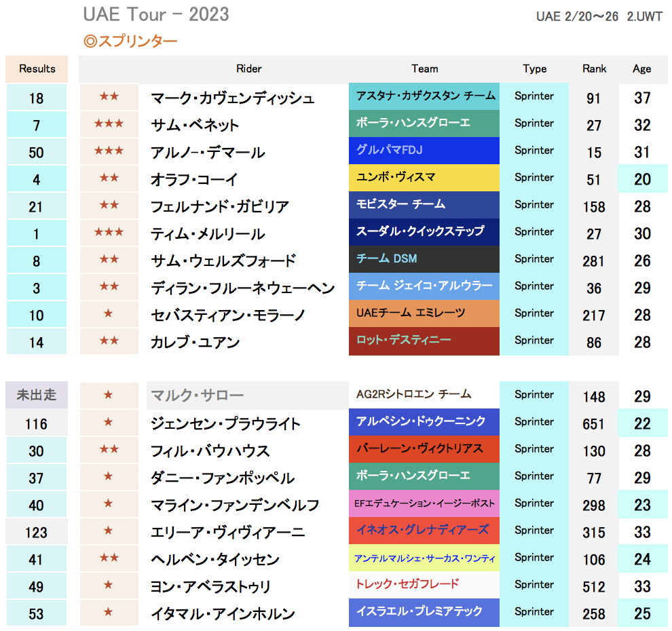Click the rank value 651
The width and height of the screenshot is (672, 631).
(593, 424)
